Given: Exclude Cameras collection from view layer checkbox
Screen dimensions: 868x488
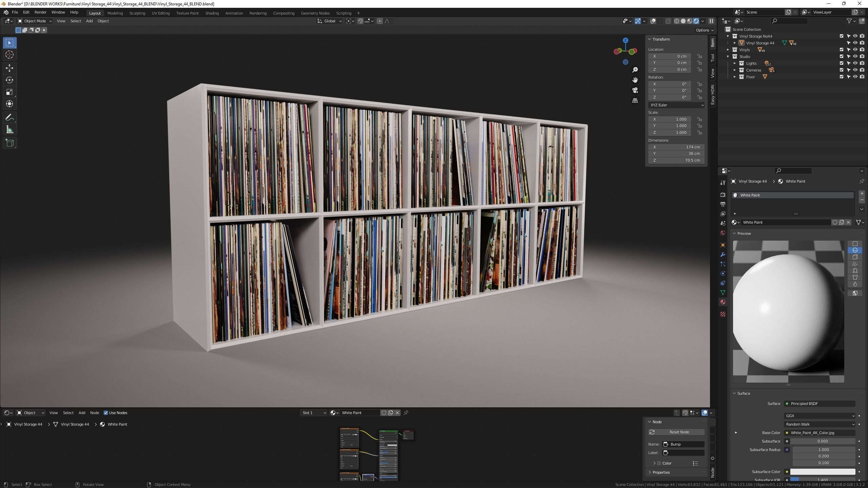Looking at the screenshot, I should (842, 70).
